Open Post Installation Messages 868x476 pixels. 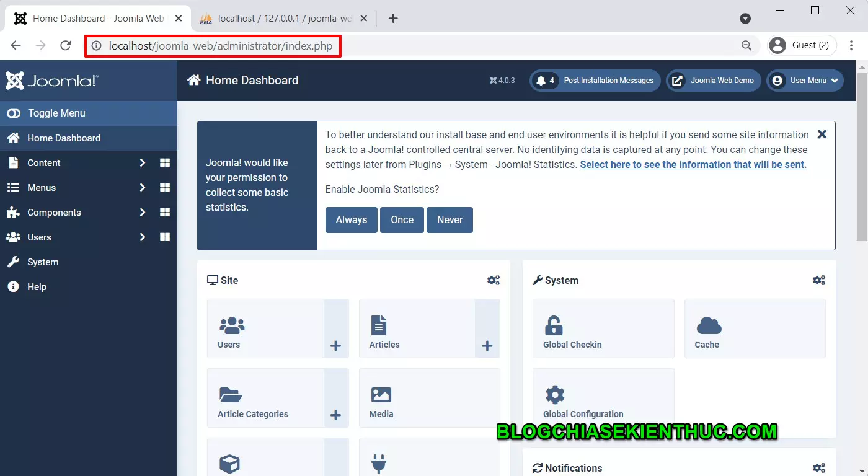[596, 81]
